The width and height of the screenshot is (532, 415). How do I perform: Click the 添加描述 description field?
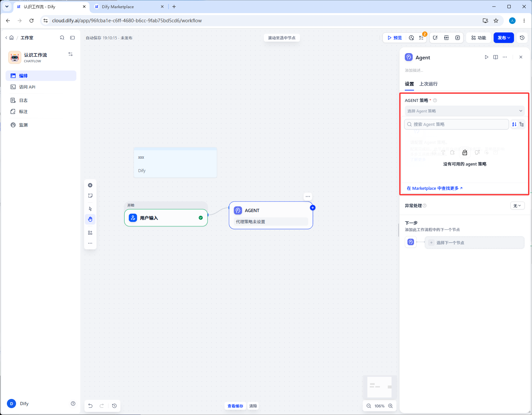[x=414, y=70]
